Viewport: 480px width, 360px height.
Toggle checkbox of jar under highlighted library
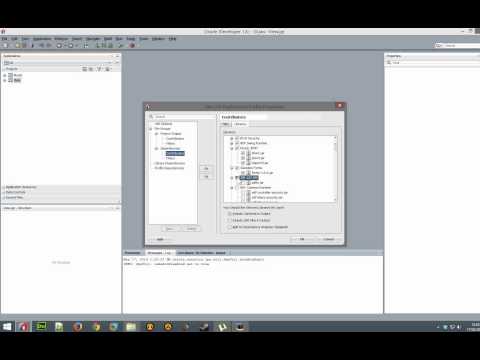(243, 183)
